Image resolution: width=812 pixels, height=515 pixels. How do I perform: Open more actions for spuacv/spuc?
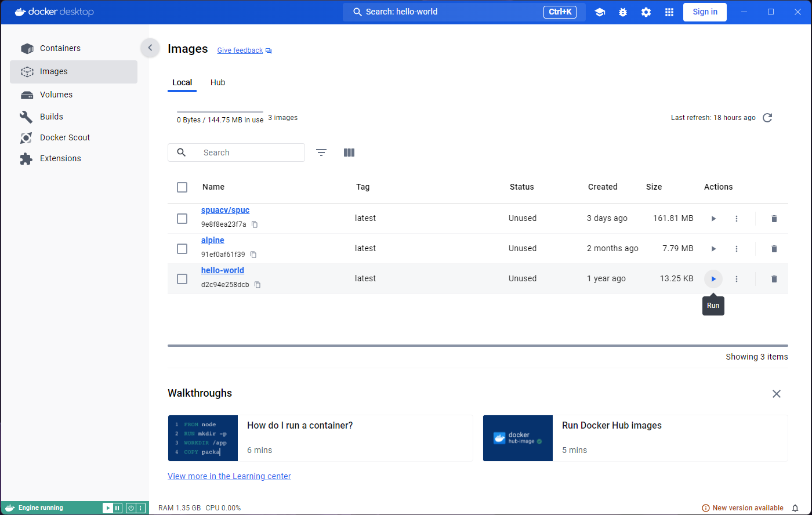737,219
